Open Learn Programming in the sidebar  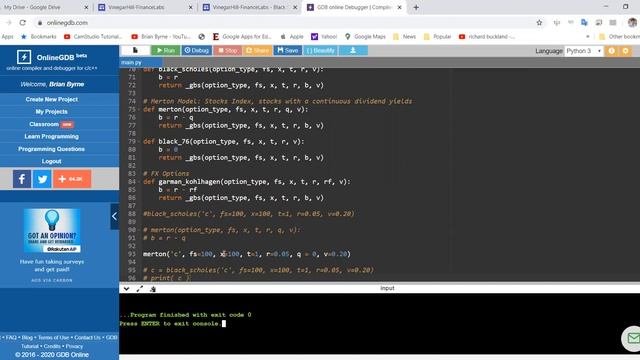[x=51, y=136]
